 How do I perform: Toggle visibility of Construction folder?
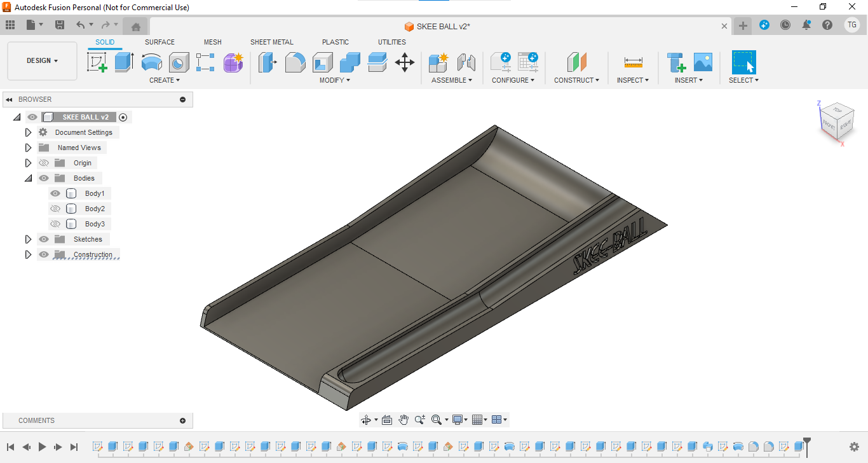[44, 254]
